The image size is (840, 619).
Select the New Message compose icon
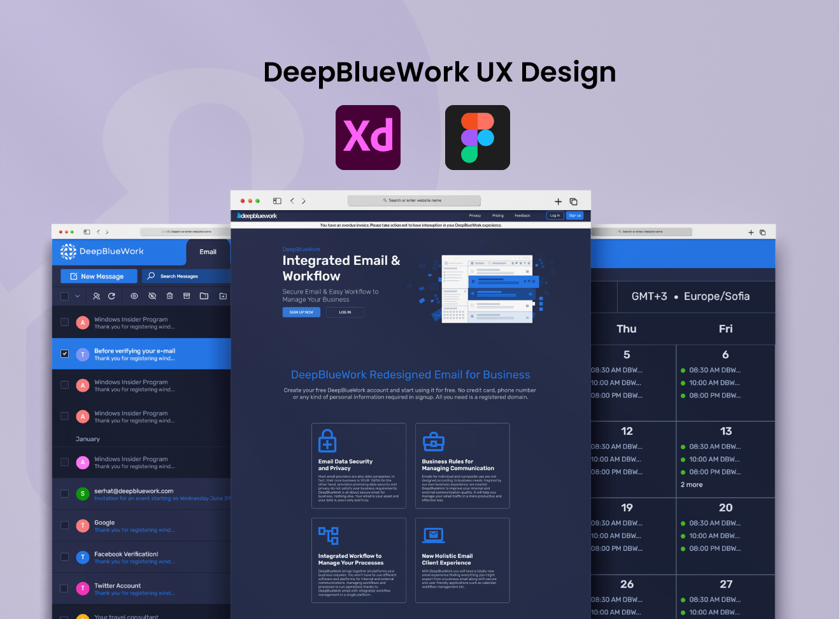coord(74,276)
